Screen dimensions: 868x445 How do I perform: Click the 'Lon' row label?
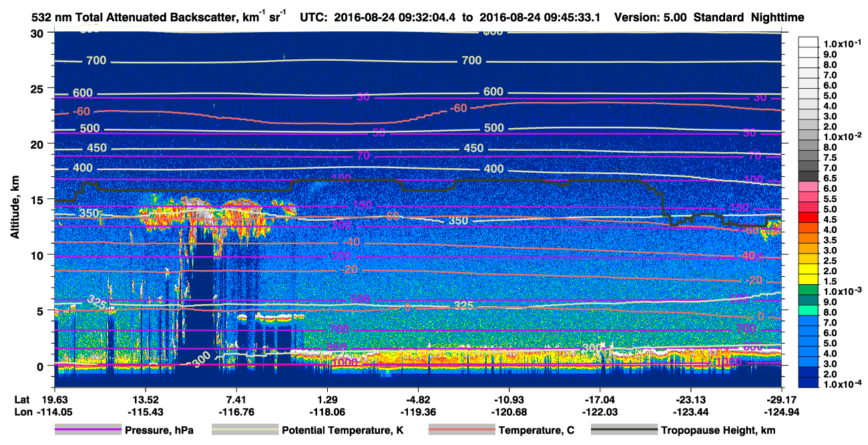pyautogui.click(x=23, y=412)
